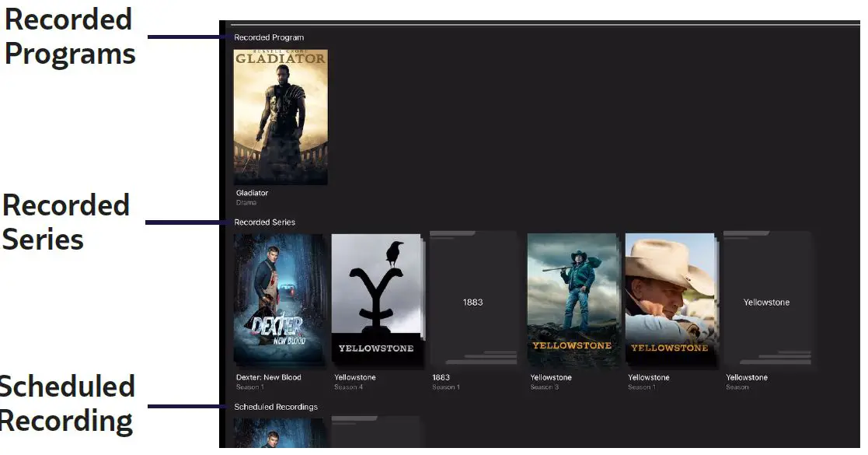Click the "Recorded Series" section heading
868x455 pixels.
pyautogui.click(x=265, y=222)
